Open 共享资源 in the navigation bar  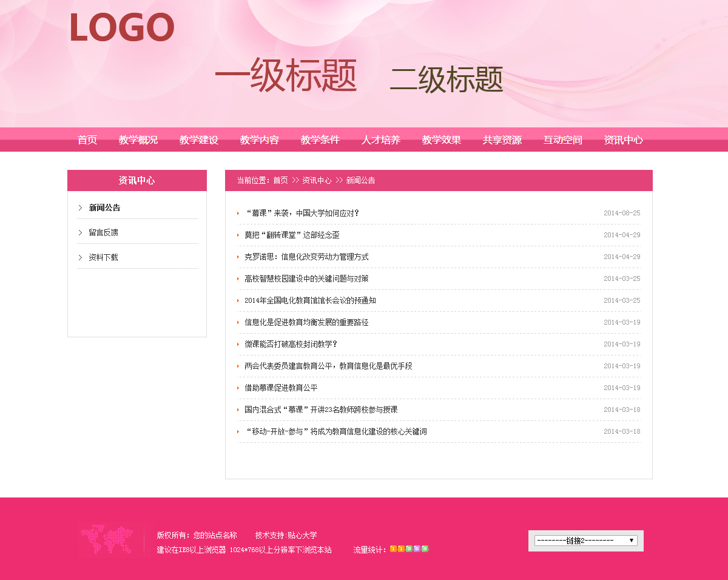(x=502, y=140)
